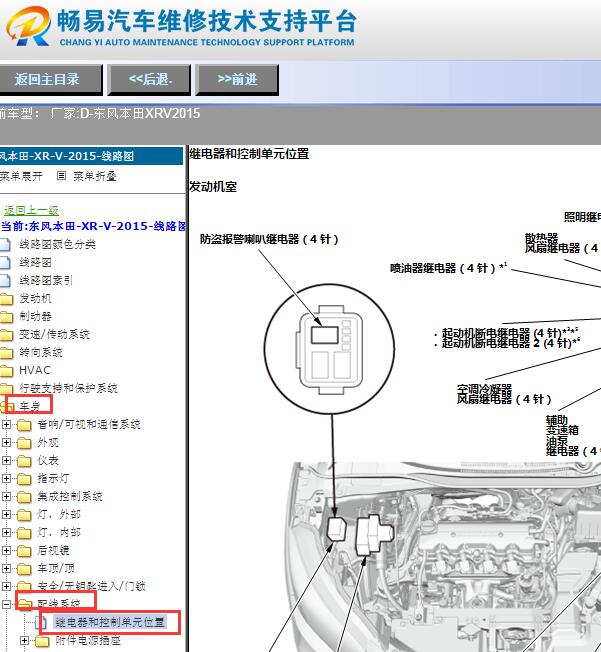The image size is (601, 652).
Task: Expand the 仪表 tree node
Action: coord(6,460)
